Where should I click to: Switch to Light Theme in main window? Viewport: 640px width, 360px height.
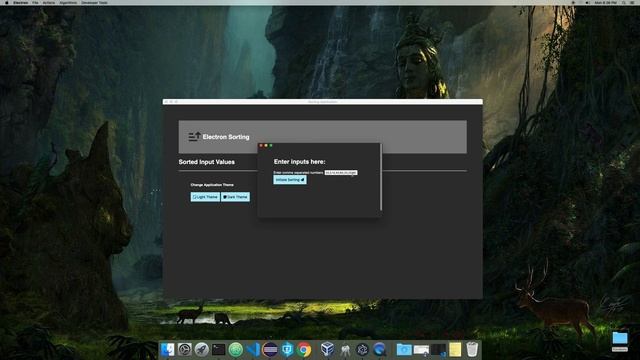[205, 197]
